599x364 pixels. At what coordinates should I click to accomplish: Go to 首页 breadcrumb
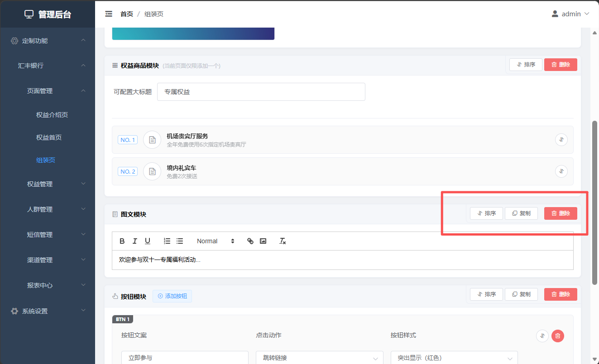pyautogui.click(x=127, y=14)
